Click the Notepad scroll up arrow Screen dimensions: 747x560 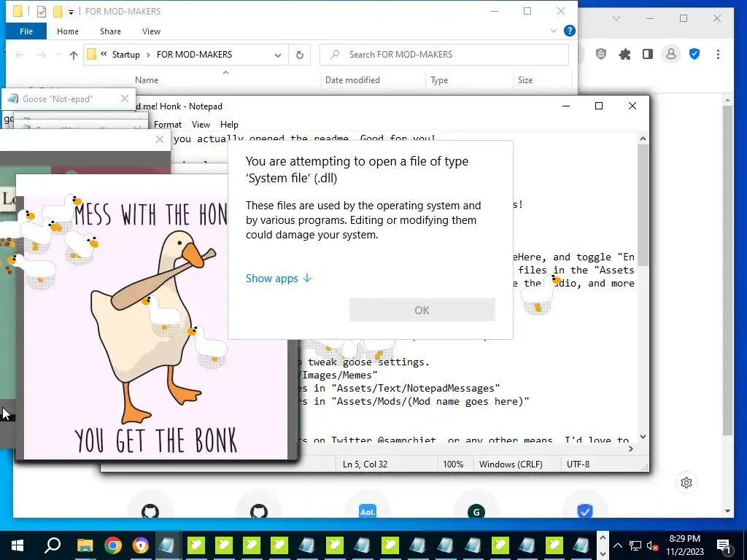pyautogui.click(x=643, y=139)
